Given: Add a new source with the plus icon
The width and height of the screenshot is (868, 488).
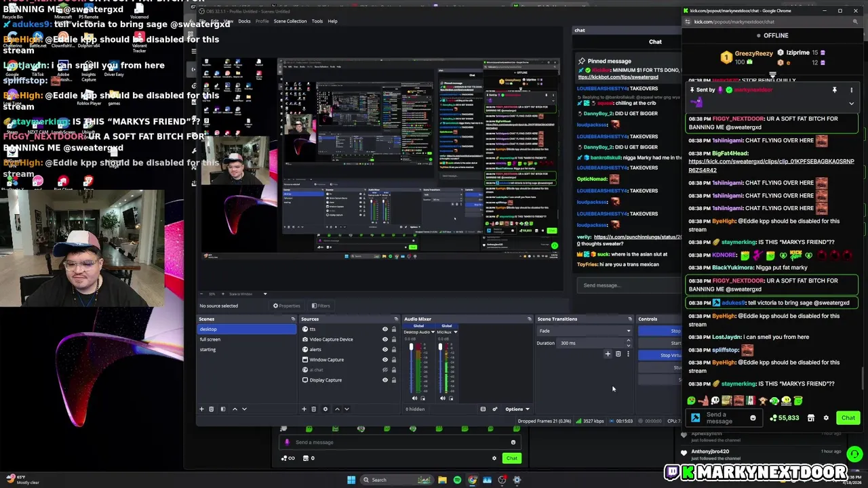Looking at the screenshot, I should click(x=304, y=409).
